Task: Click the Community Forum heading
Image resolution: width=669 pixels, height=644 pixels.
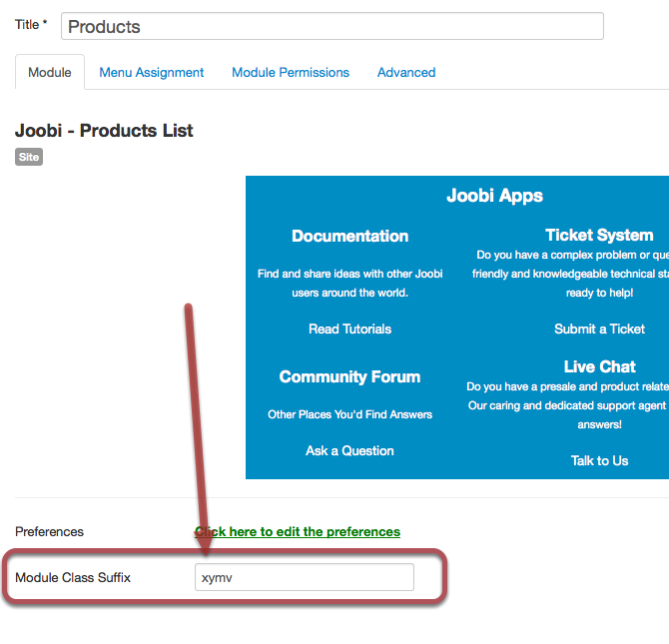Action: (x=349, y=376)
